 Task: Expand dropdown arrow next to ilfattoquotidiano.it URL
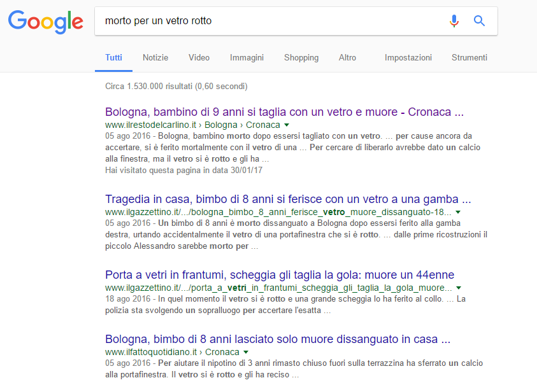245,352
